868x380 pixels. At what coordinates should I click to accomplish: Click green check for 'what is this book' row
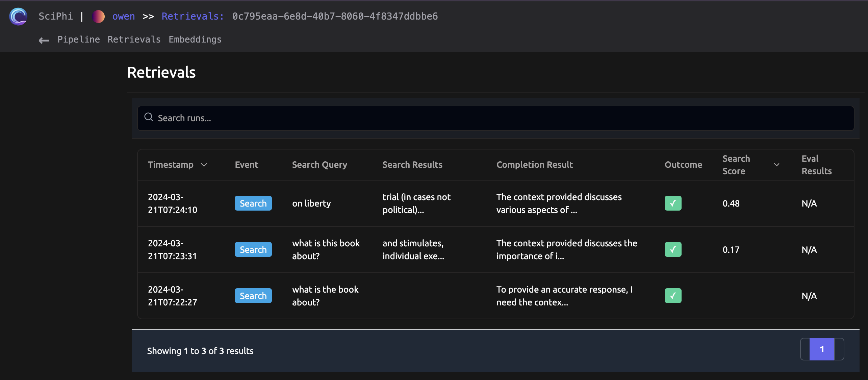click(673, 249)
